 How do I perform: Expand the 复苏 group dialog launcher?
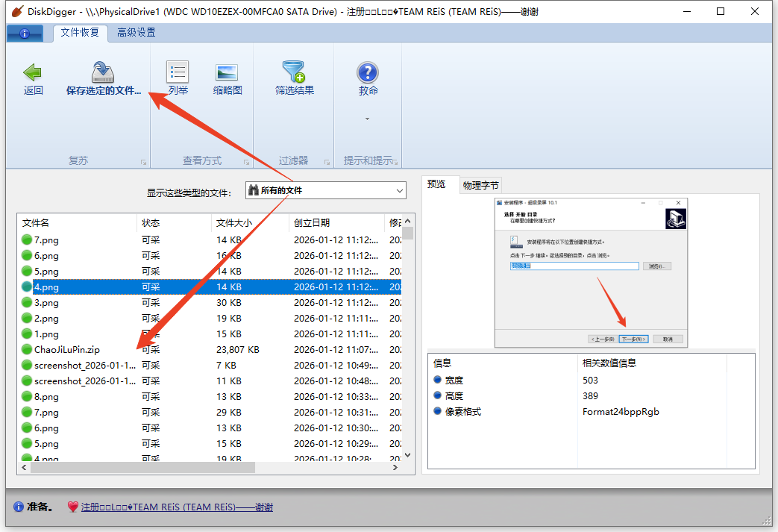coord(142,162)
